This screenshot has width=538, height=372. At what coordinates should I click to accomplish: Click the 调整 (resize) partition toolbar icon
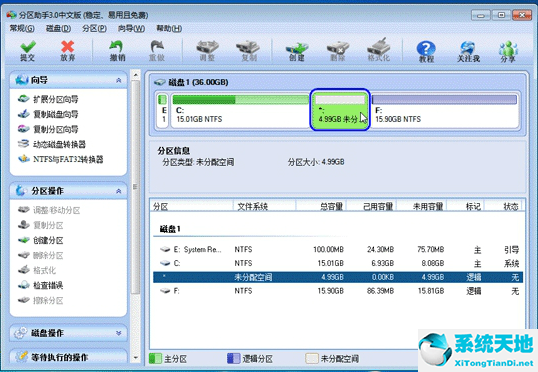[207, 51]
